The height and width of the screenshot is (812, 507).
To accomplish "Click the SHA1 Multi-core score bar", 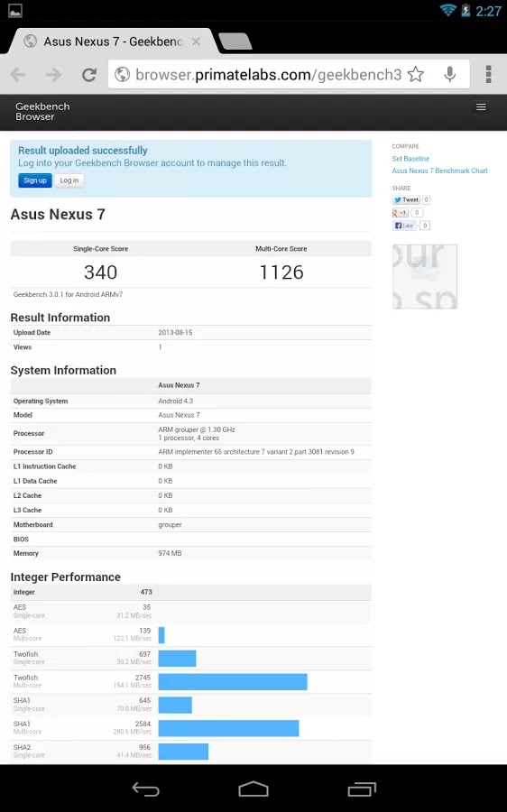I will [x=228, y=728].
